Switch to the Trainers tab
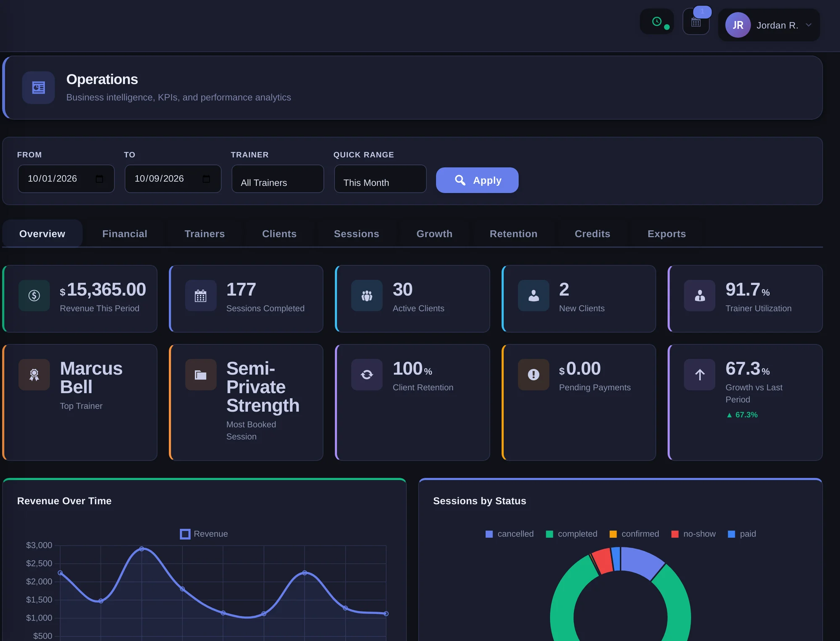 (x=205, y=234)
